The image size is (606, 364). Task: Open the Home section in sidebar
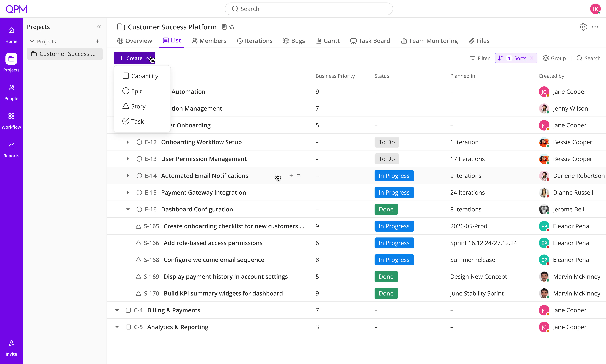pos(11,35)
